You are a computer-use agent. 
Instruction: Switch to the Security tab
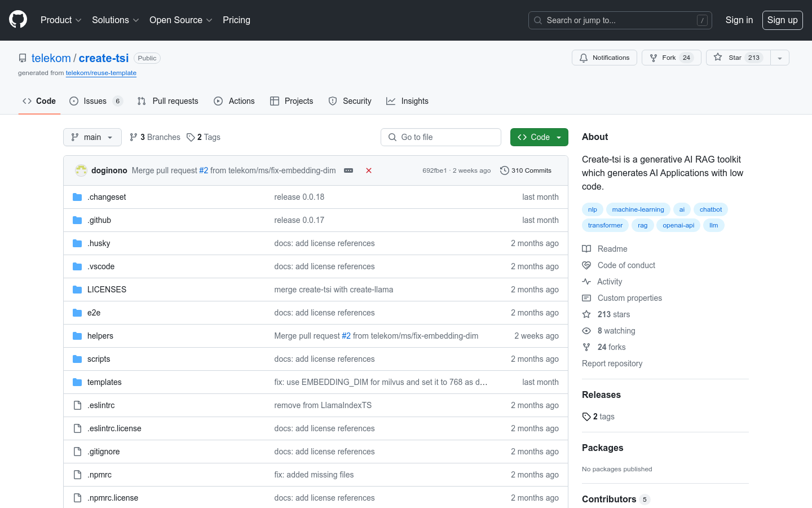pyautogui.click(x=350, y=101)
